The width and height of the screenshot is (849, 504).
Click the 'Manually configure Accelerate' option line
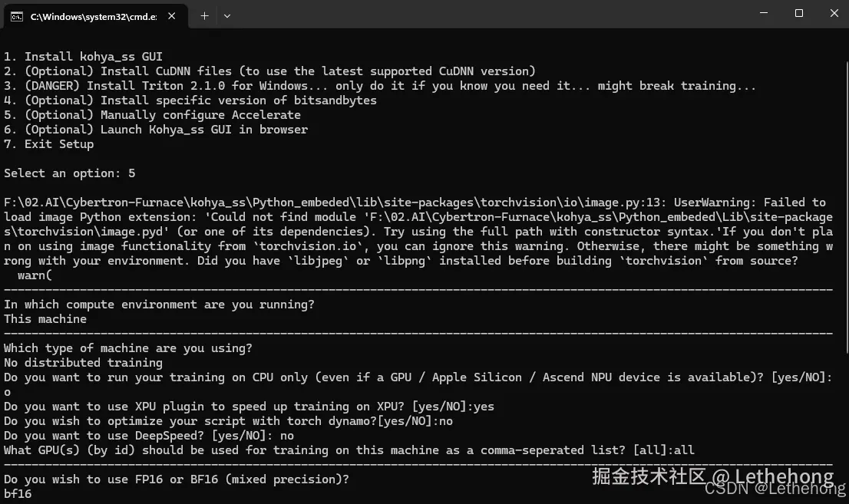[x=152, y=115]
